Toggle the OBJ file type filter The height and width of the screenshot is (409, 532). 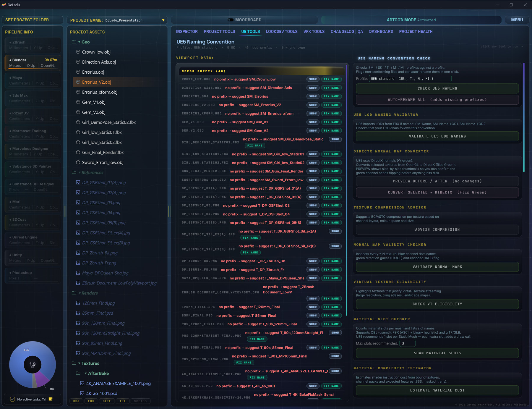pos(76,401)
